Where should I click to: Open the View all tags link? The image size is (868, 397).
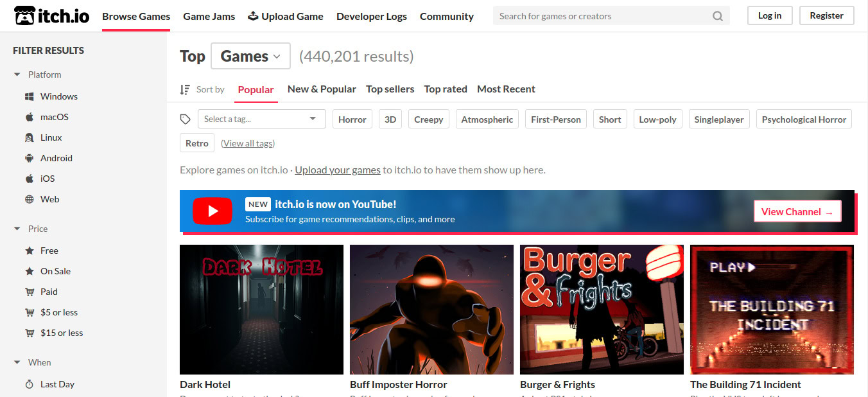248,143
